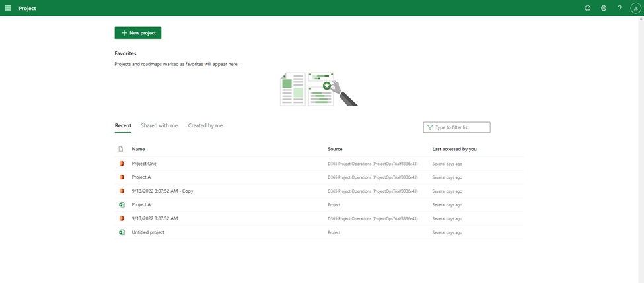Viewport: 644px width, 283px height.
Task: Click into the Type to filter list field
Action: (461, 127)
